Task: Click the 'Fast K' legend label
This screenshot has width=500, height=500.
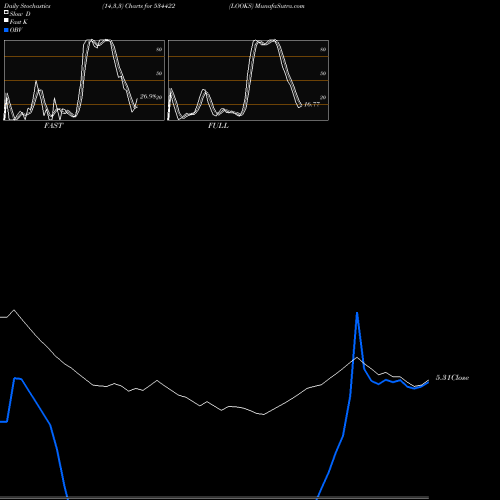Action: point(19,22)
